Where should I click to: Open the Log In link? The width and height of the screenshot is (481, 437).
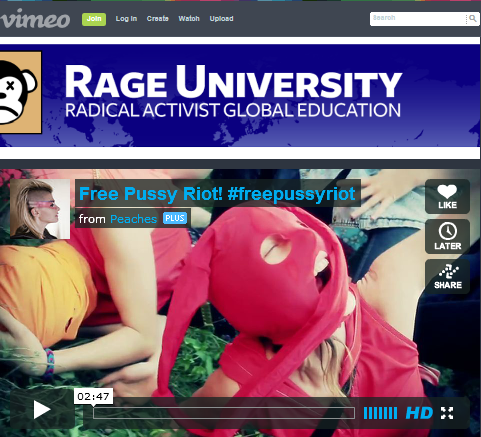tap(126, 19)
